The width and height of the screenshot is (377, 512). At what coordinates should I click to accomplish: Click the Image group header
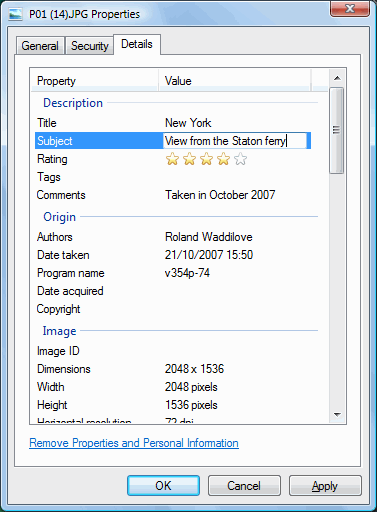(59, 331)
